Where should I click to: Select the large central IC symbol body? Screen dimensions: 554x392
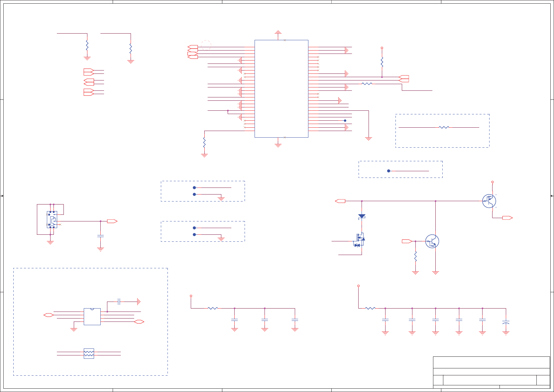[x=281, y=89]
